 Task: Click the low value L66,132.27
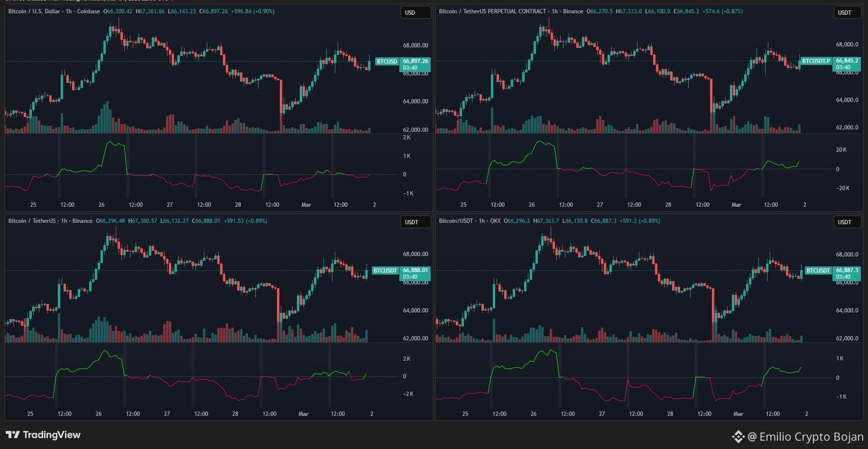point(175,220)
